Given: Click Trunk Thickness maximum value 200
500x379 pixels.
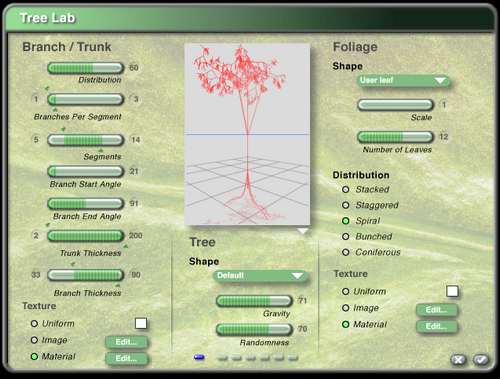Looking at the screenshot, I should point(136,235).
